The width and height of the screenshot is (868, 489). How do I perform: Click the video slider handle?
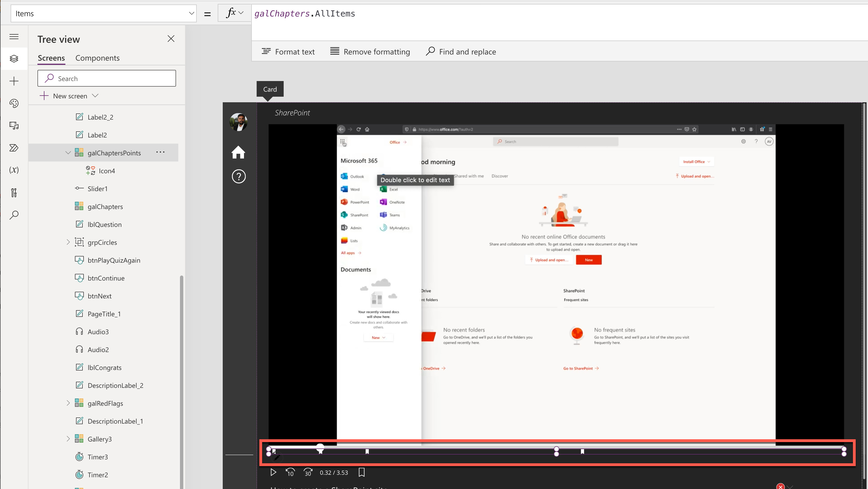(x=320, y=447)
